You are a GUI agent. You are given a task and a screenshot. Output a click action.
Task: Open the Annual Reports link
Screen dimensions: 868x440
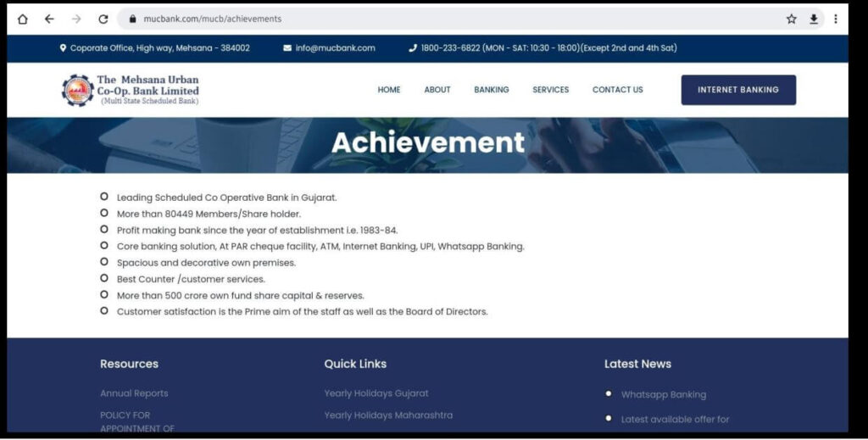[134, 393]
